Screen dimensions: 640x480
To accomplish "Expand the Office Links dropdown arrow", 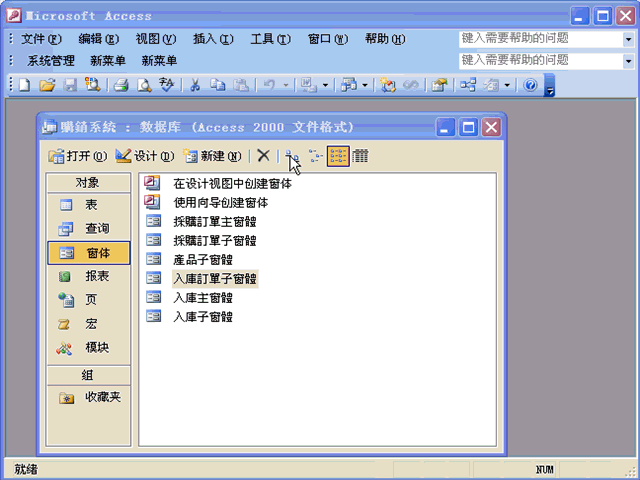I will [x=325, y=85].
